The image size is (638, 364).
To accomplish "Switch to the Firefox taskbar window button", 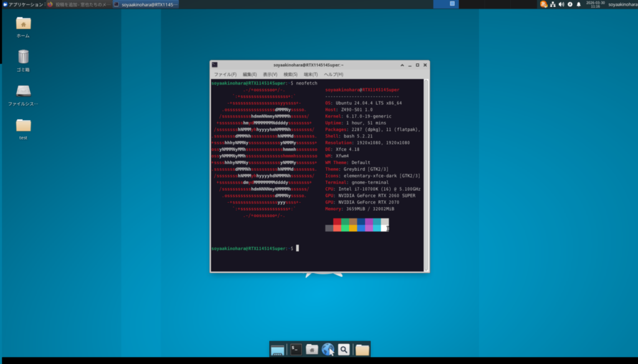I will [78, 4].
